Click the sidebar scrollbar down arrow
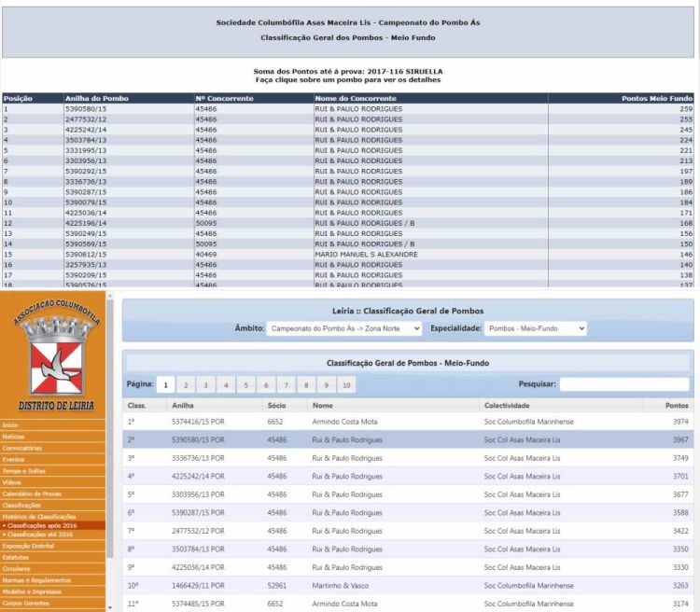 pos(110,607)
